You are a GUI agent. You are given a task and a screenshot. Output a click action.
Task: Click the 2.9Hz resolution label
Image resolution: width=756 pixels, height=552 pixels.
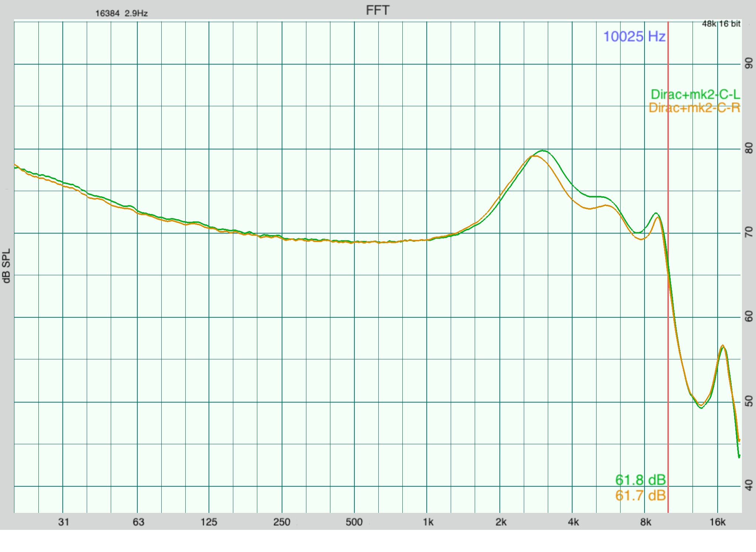pyautogui.click(x=136, y=14)
